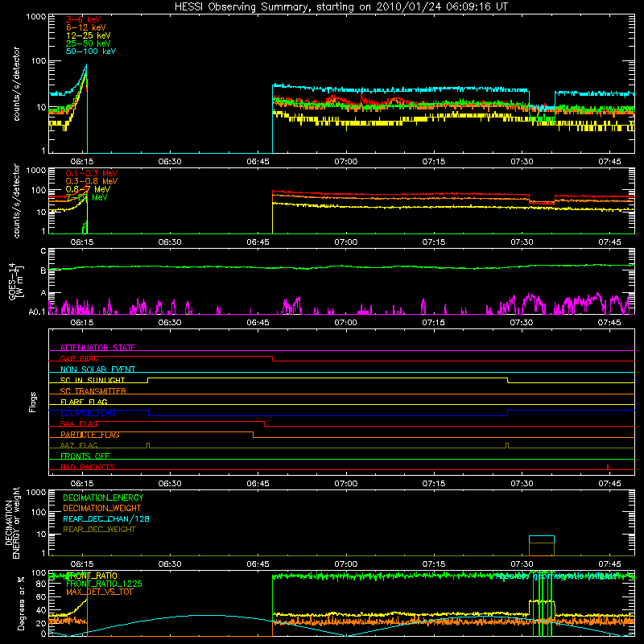This screenshot has width=644, height=644.
Task: Select the GAP_FLAG label
Action: [79, 358]
